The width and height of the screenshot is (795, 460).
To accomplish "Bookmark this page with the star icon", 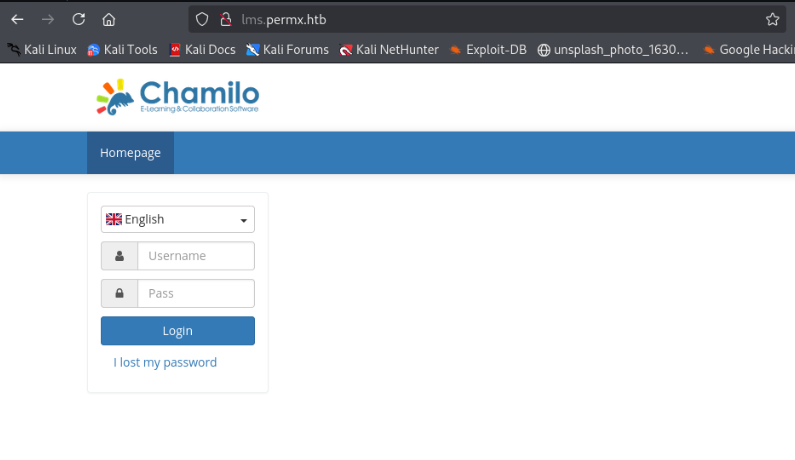I will click(x=772, y=19).
